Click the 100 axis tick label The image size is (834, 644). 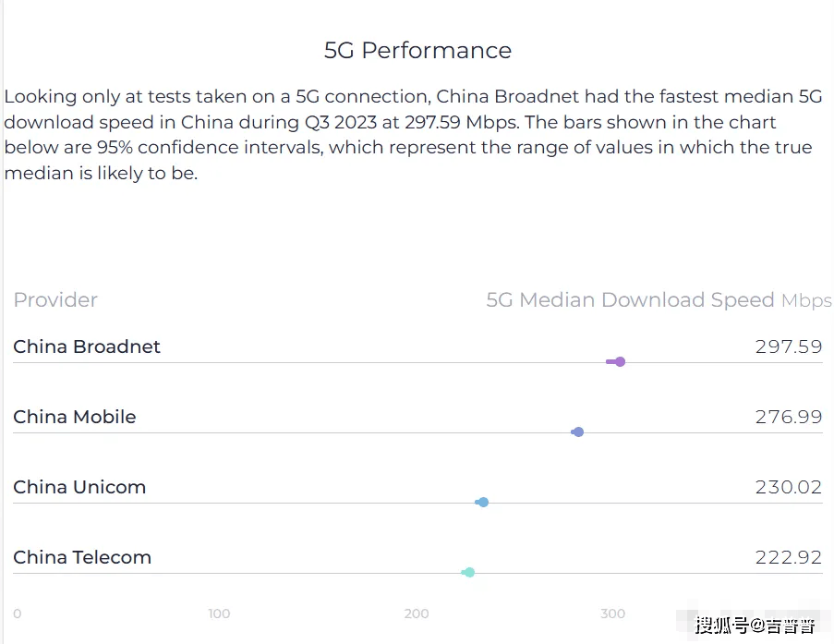tap(219, 614)
